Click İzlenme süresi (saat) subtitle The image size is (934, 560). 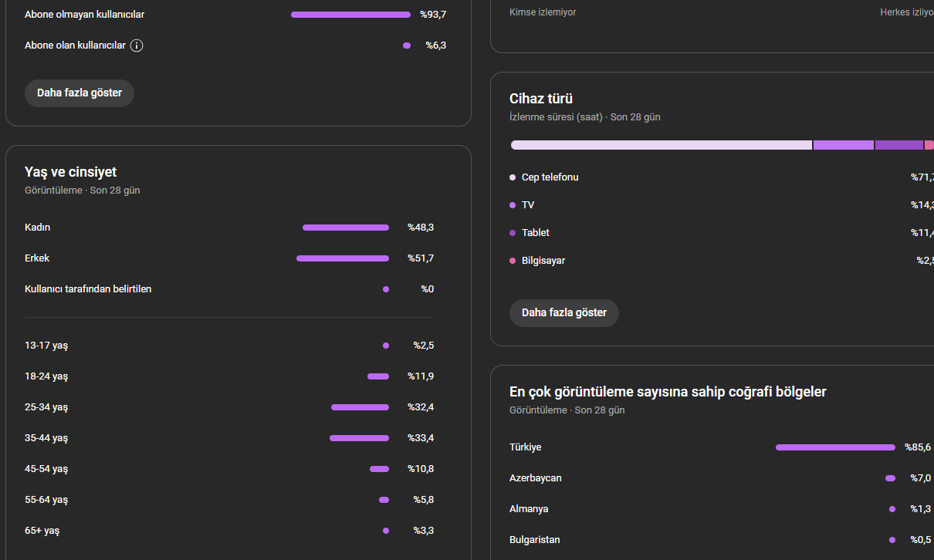556,117
